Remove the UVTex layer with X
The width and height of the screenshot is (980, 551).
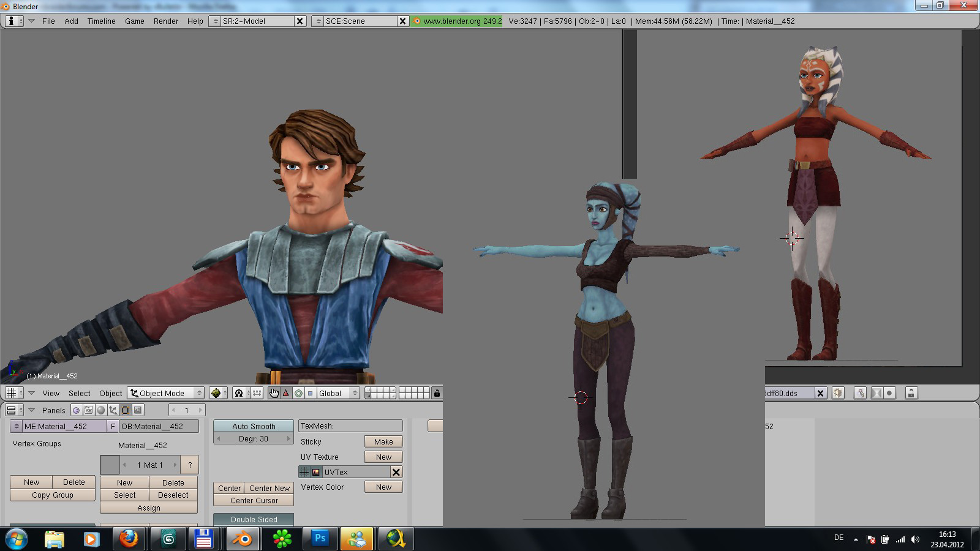[396, 472]
